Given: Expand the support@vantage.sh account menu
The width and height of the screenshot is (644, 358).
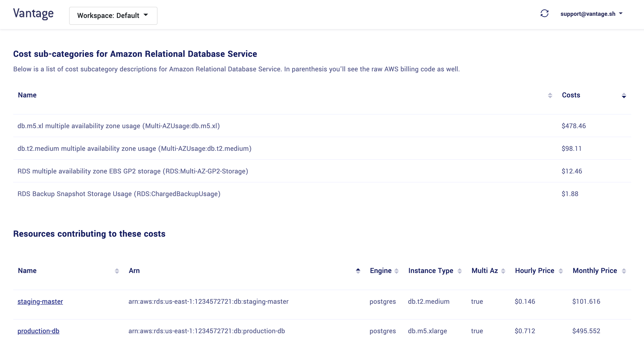Looking at the screenshot, I should [591, 14].
